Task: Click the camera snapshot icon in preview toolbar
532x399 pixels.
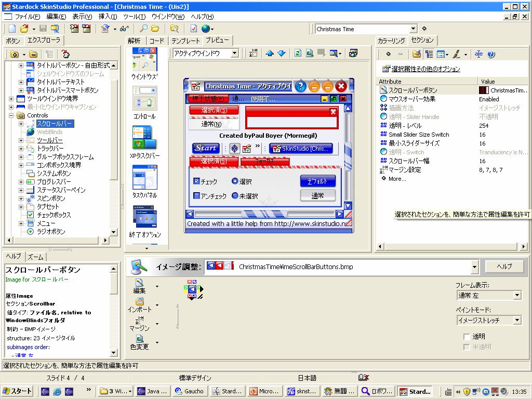Action: pos(353,54)
